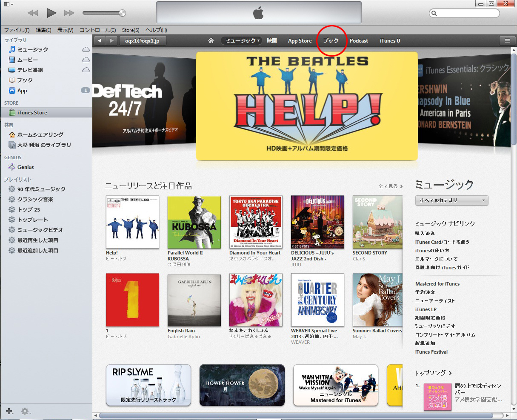
Task: Click the cloud icon on the テレビ番組 row
Action: (x=86, y=70)
